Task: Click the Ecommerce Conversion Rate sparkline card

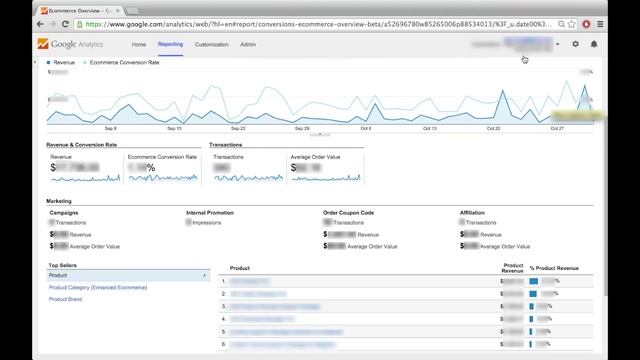Action: 162,169
